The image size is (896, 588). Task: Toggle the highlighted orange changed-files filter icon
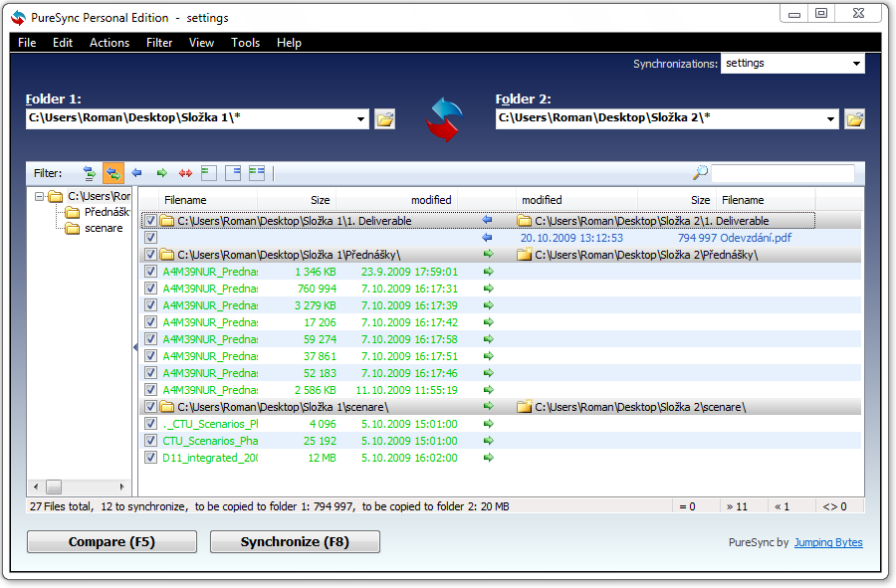click(113, 173)
